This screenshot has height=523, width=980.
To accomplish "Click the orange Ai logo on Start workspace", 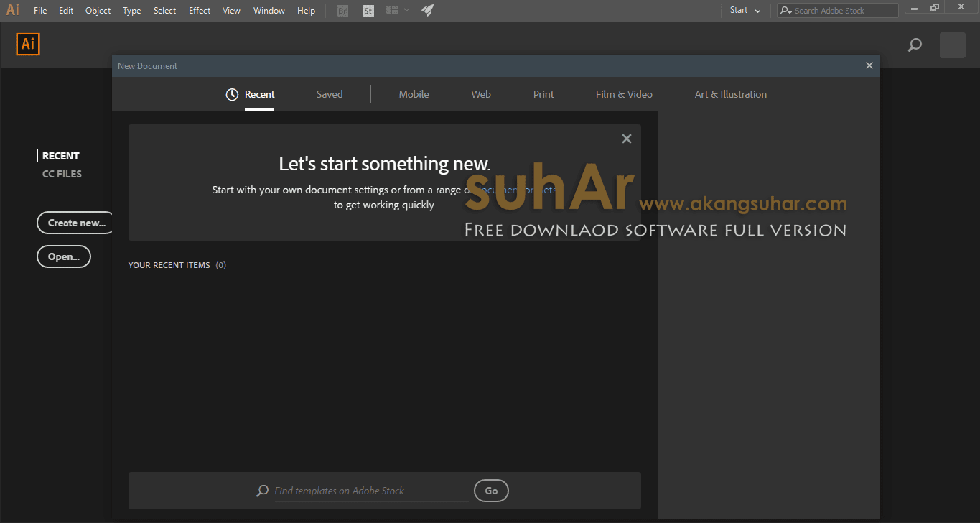I will point(28,44).
